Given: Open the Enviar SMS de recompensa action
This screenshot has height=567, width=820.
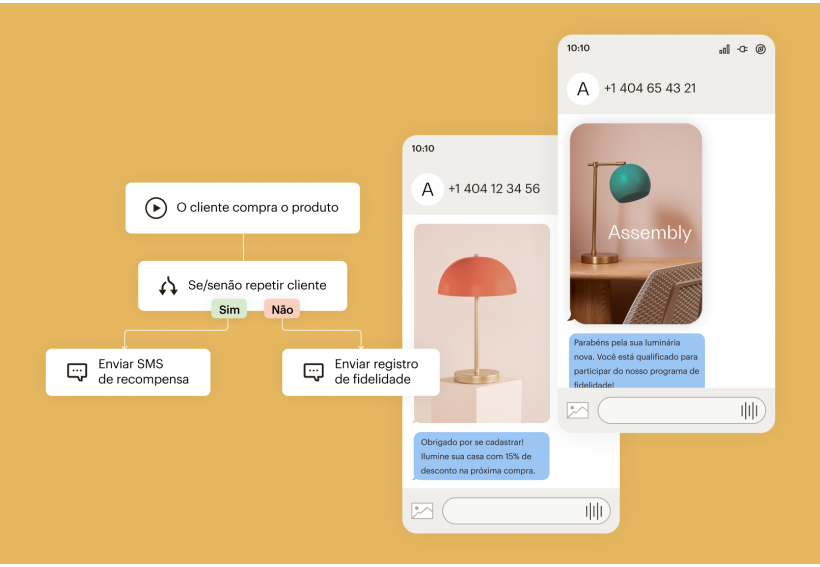Looking at the screenshot, I should click(x=128, y=372).
